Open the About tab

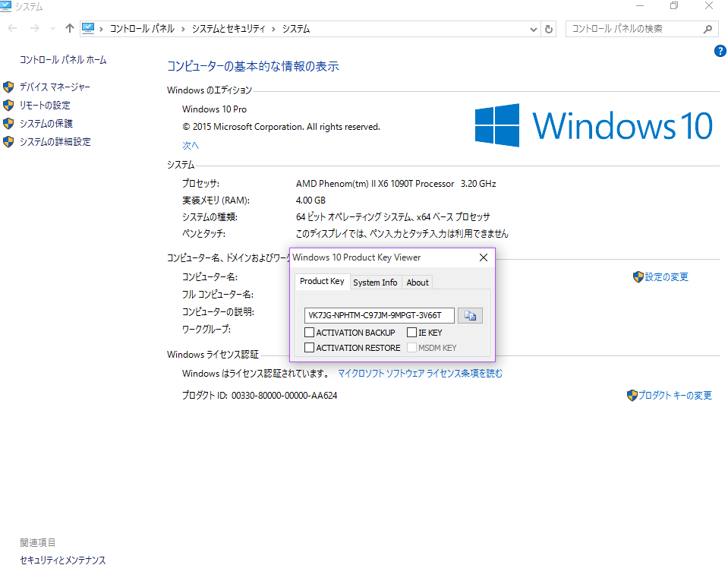click(x=418, y=283)
